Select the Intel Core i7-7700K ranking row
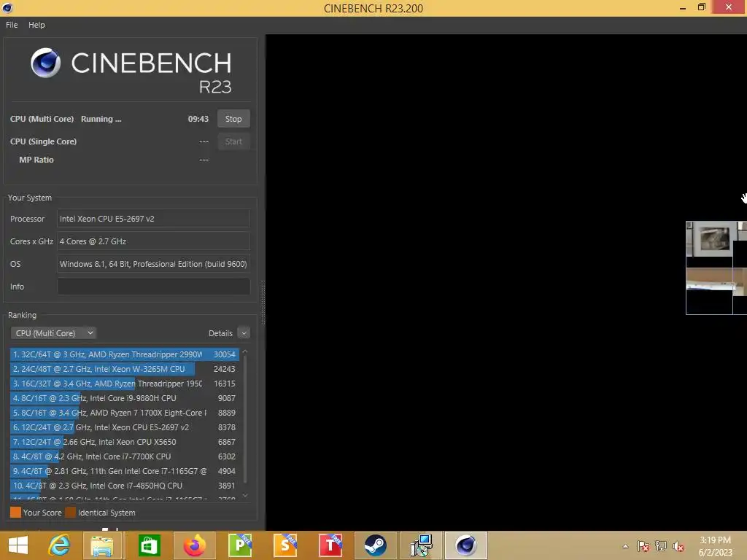 click(x=124, y=456)
